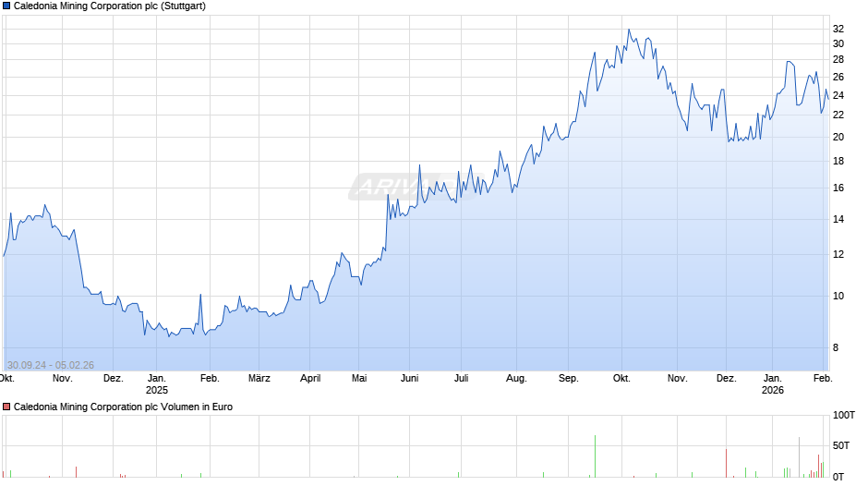
Task: Click the price axis label 32
Action: 838,29
